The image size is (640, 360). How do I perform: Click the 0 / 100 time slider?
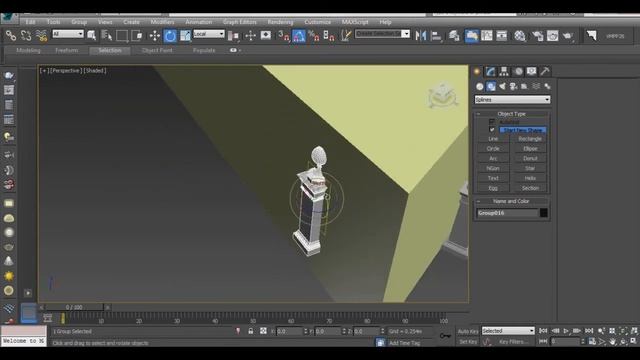pyautogui.click(x=74, y=307)
